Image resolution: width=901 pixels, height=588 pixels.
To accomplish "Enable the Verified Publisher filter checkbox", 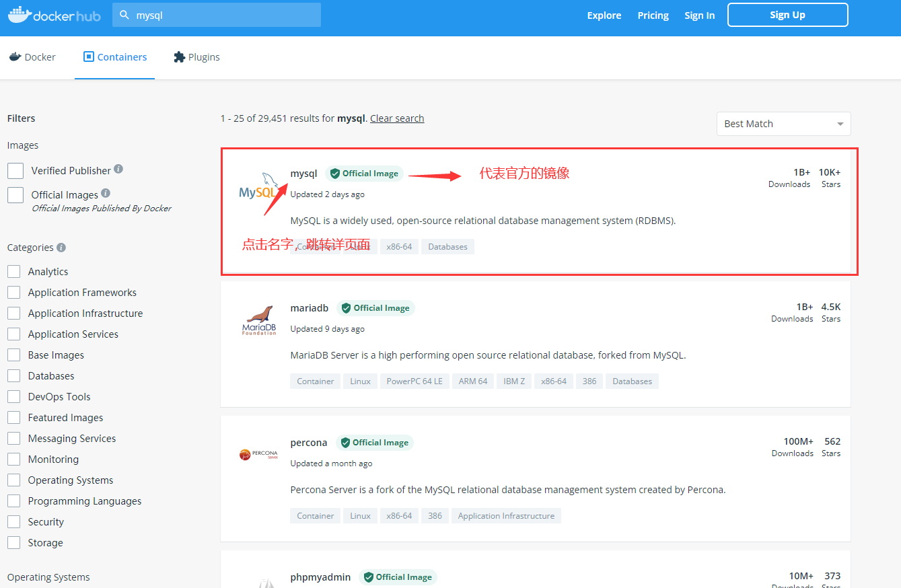I will pyautogui.click(x=15, y=171).
